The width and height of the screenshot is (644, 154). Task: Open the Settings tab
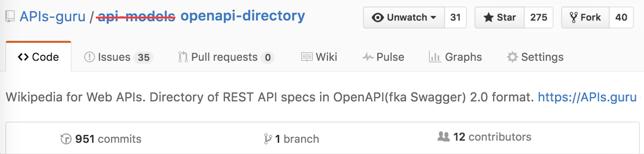535,57
